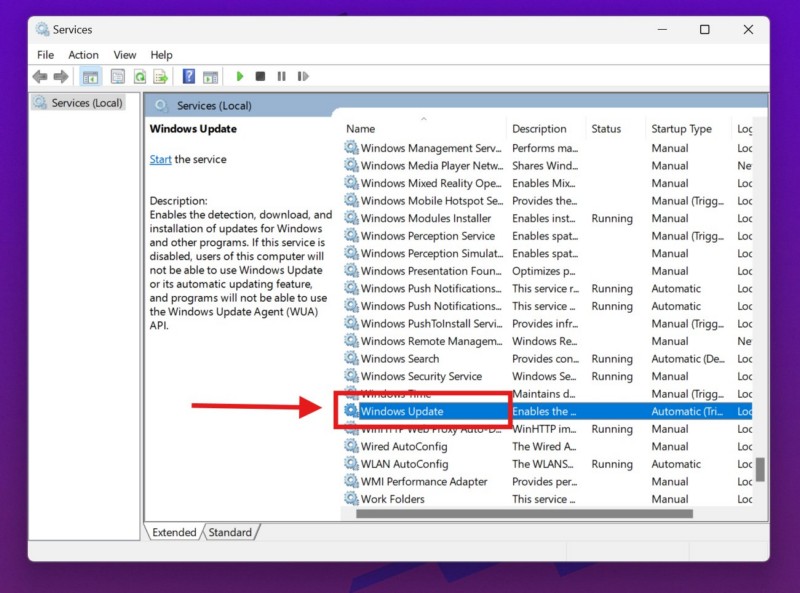Toggle the Show/Hide Console Tree icon
Screen dimensions: 800x593
(x=91, y=76)
